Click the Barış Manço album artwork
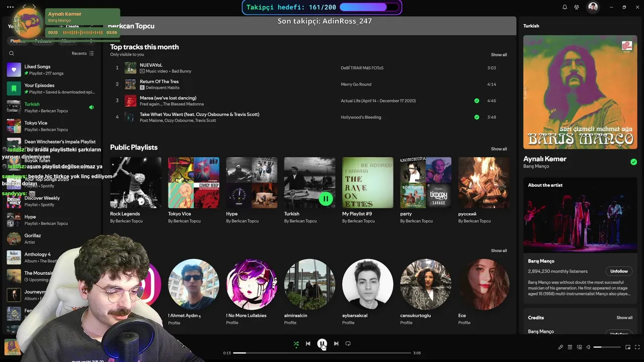Viewport: 644px width, 362px height. pyautogui.click(x=580, y=92)
